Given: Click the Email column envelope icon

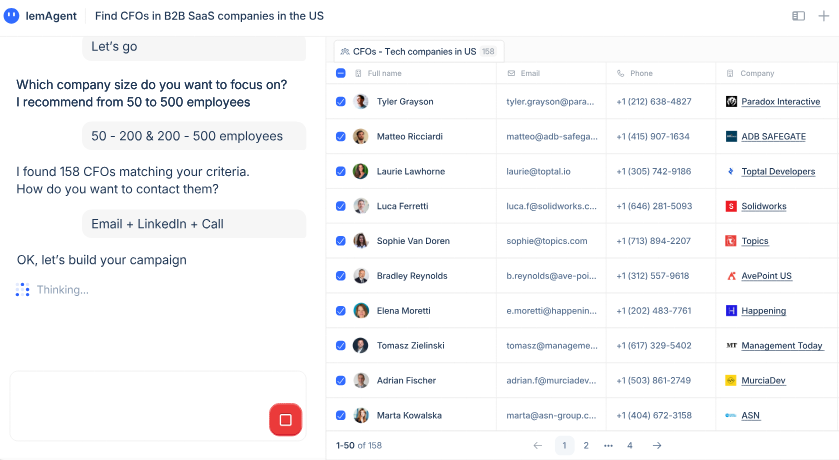Looking at the screenshot, I should 511,73.
